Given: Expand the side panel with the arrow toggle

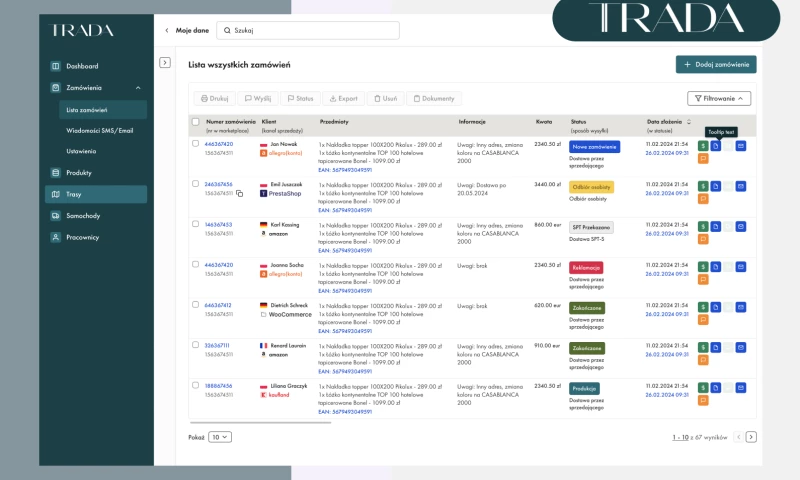Looking at the screenshot, I should pyautogui.click(x=165, y=63).
